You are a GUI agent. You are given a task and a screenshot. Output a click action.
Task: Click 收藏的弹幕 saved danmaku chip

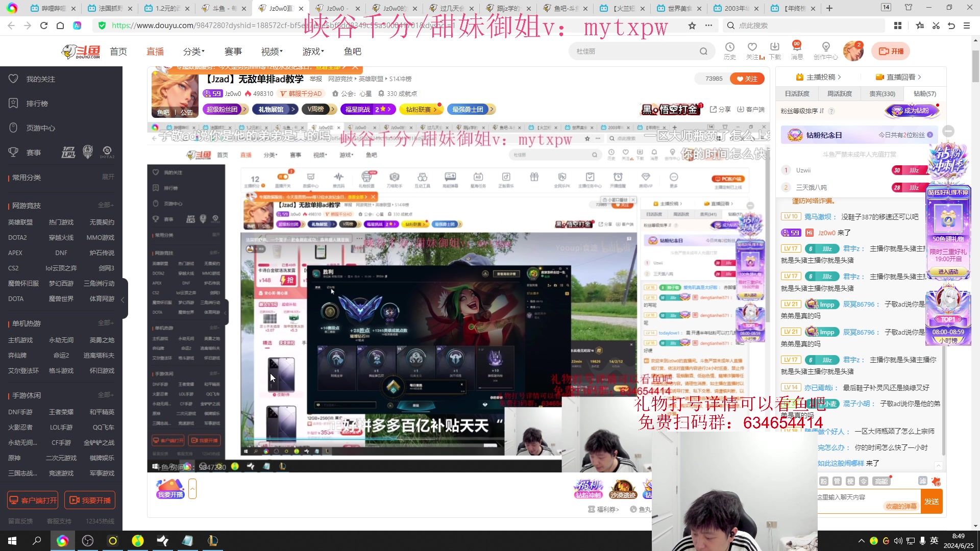901,506
